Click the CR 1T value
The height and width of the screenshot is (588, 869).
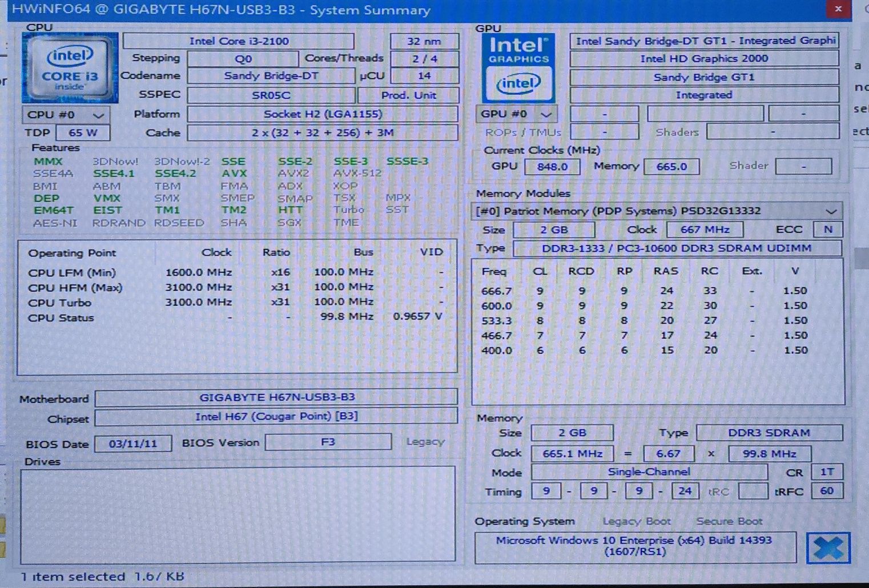(827, 472)
